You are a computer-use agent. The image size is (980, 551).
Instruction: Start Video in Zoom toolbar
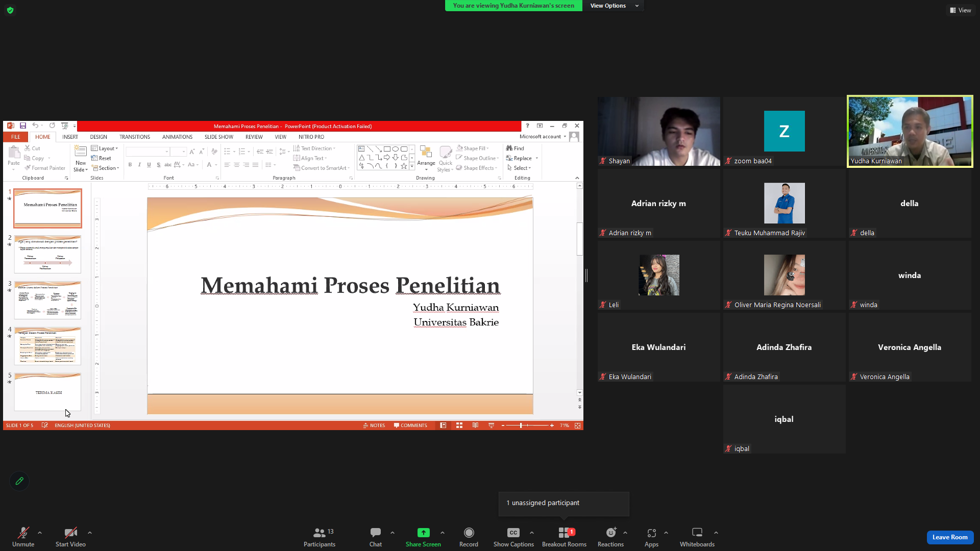point(70,537)
